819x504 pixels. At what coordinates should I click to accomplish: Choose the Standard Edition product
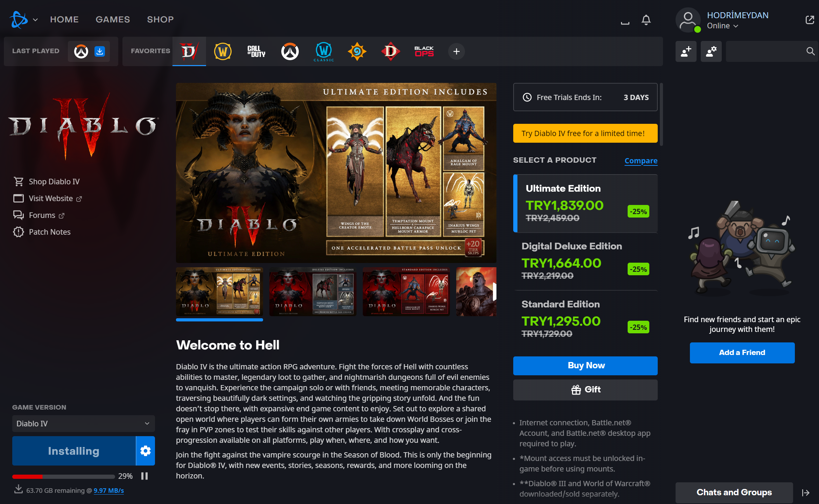585,319
